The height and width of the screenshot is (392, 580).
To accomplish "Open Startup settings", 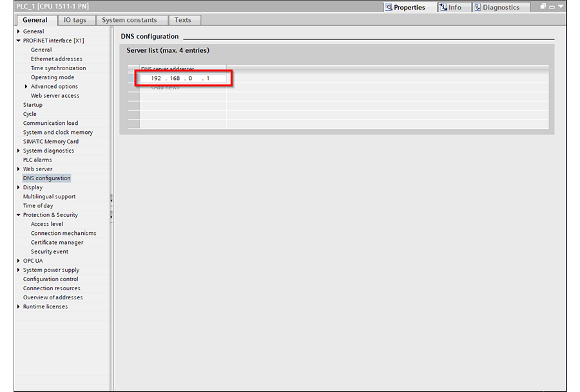I will click(x=33, y=105).
